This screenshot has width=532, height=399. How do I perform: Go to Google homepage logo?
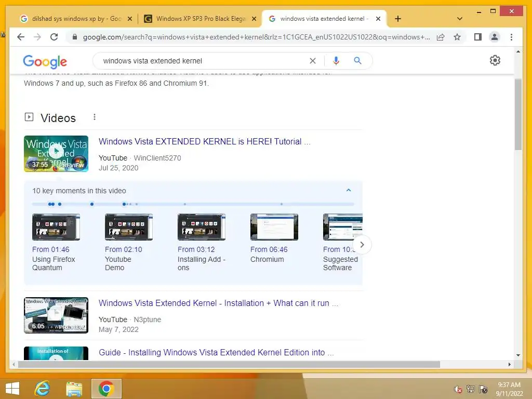click(x=45, y=61)
